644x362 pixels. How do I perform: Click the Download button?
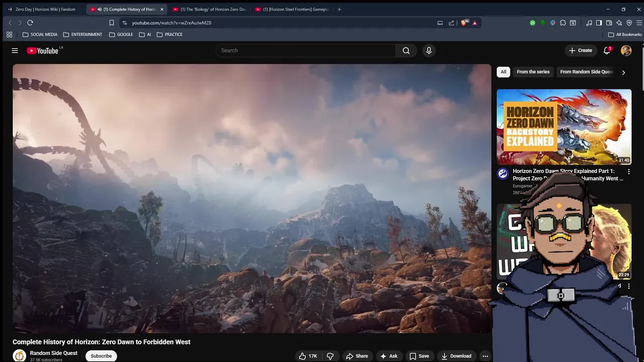(x=456, y=356)
